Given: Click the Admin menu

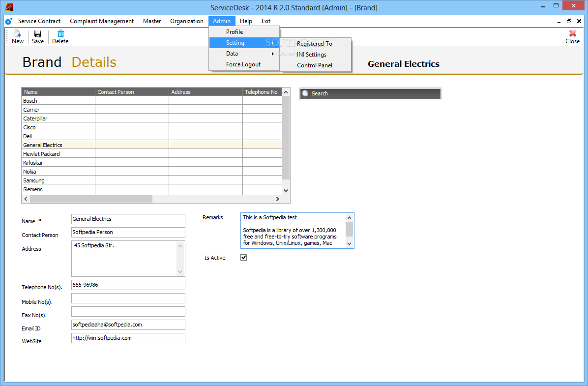Looking at the screenshot, I should click(x=222, y=21).
